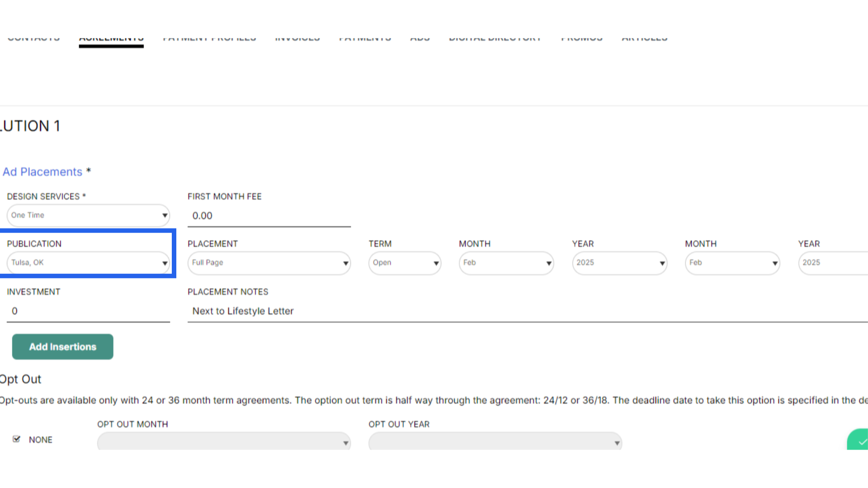This screenshot has width=868, height=488.
Task: Click the Investment input field
Action: pyautogui.click(x=88, y=311)
